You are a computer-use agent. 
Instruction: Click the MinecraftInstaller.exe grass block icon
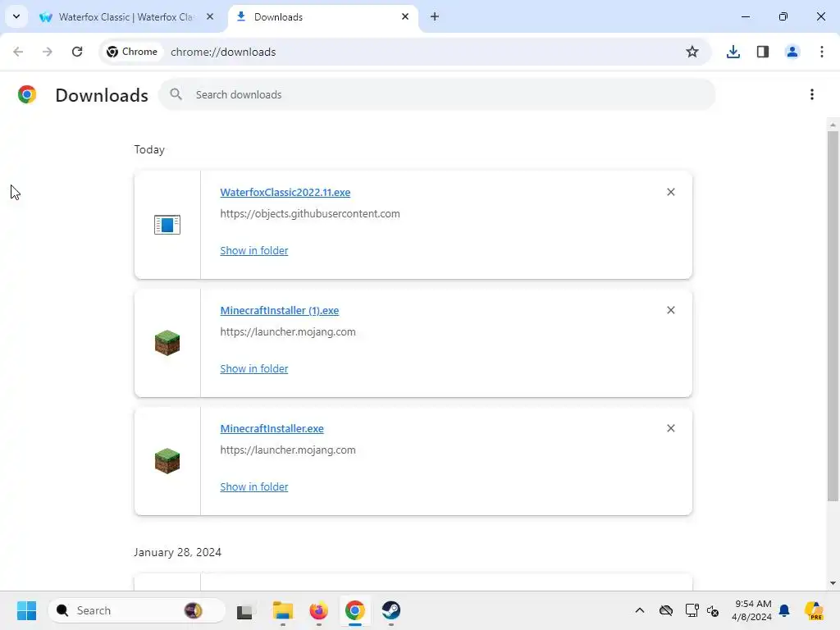coord(167,461)
